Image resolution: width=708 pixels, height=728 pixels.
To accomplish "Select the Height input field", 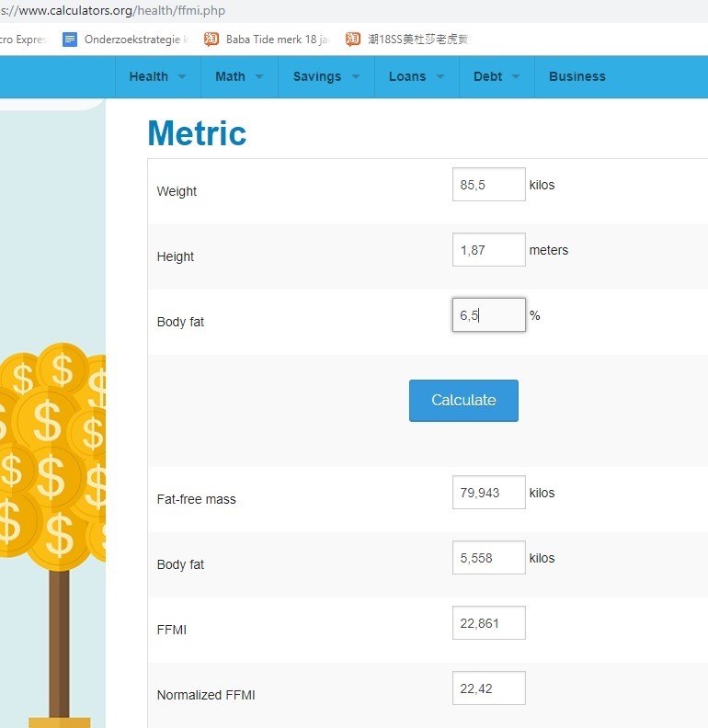I will (488, 250).
